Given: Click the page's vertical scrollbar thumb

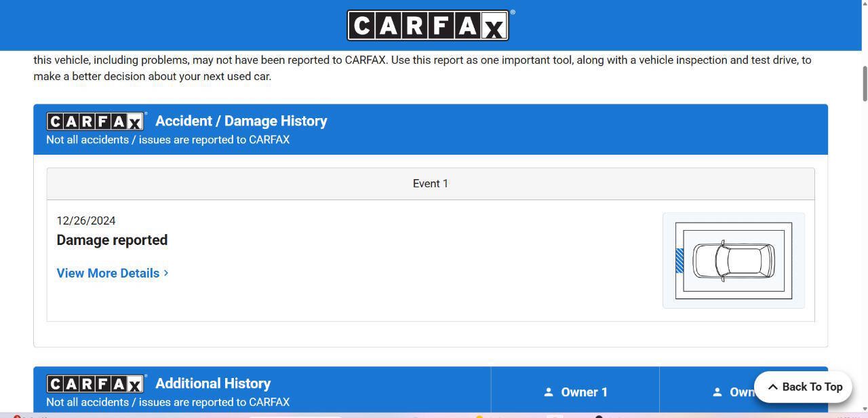Looking at the screenshot, I should point(865,84).
